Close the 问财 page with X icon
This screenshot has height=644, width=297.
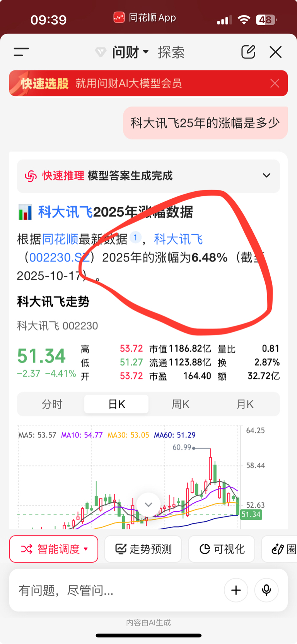coord(276,52)
